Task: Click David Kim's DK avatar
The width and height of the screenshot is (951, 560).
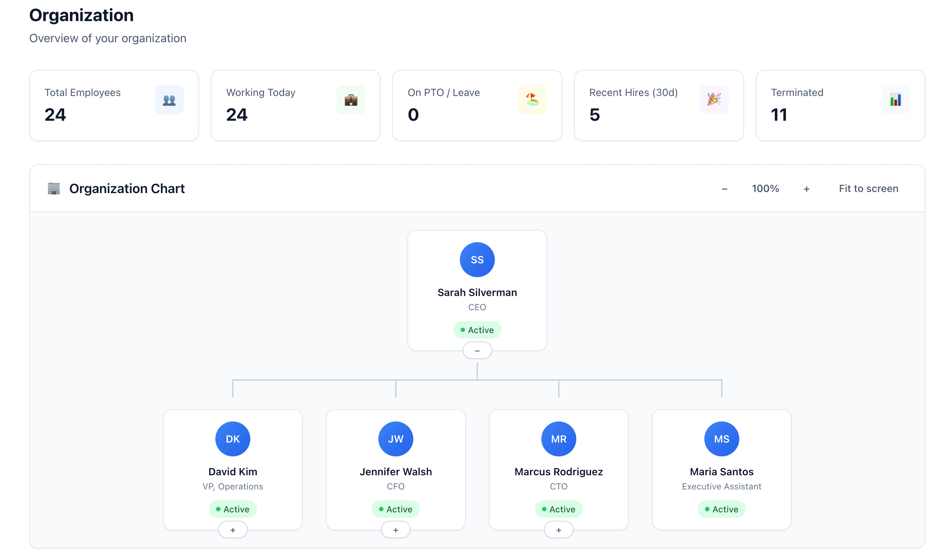Action: tap(232, 439)
